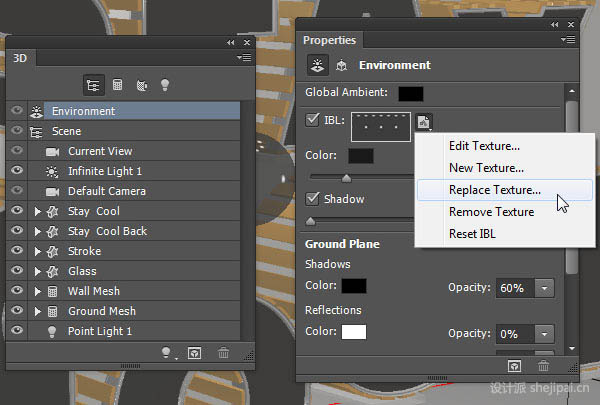Screen dimensions: 600x405
Task: Add new light from 3D panel bottom
Action: pos(166,353)
